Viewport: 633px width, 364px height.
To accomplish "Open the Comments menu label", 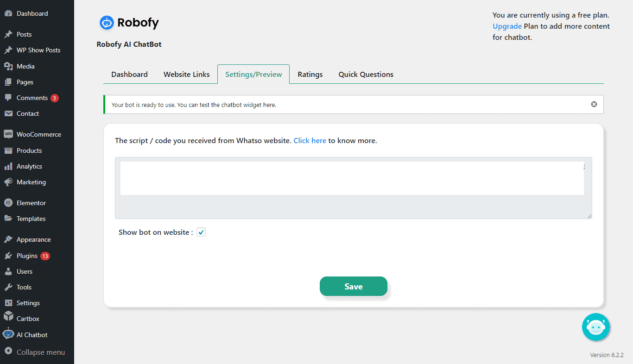I will (x=32, y=98).
